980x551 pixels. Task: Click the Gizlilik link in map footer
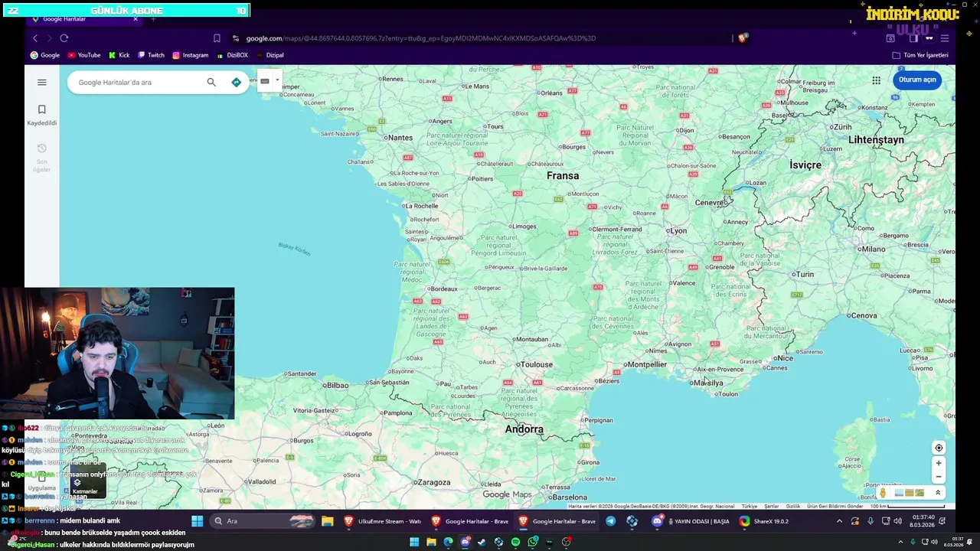[x=793, y=506]
